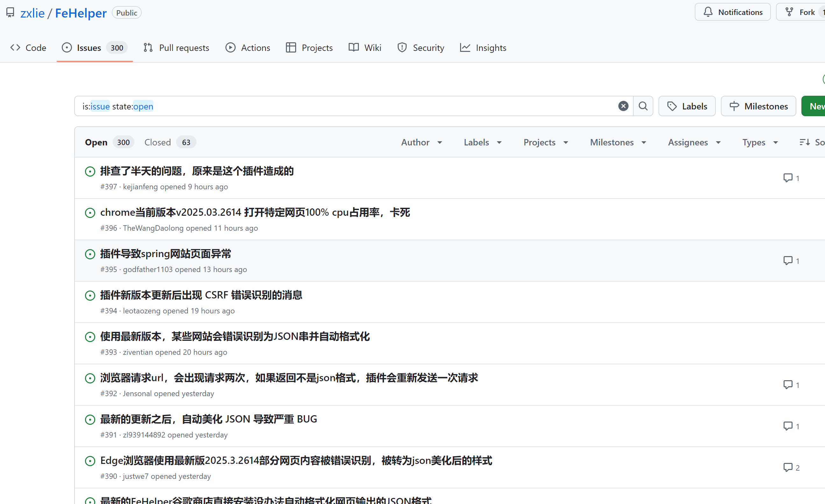
Task: Click open-issue status icon for issue #394
Action: click(x=90, y=296)
